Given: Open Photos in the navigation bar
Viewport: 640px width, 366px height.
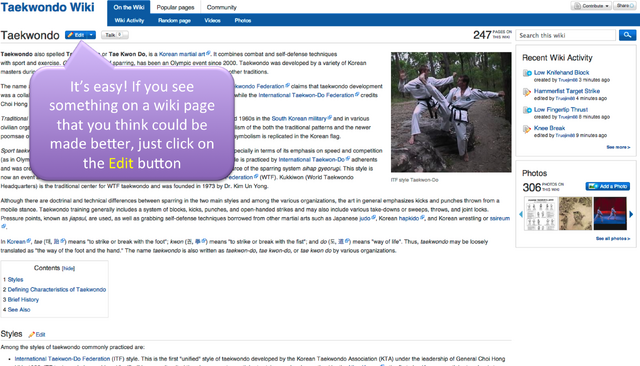Looking at the screenshot, I should click(x=242, y=20).
